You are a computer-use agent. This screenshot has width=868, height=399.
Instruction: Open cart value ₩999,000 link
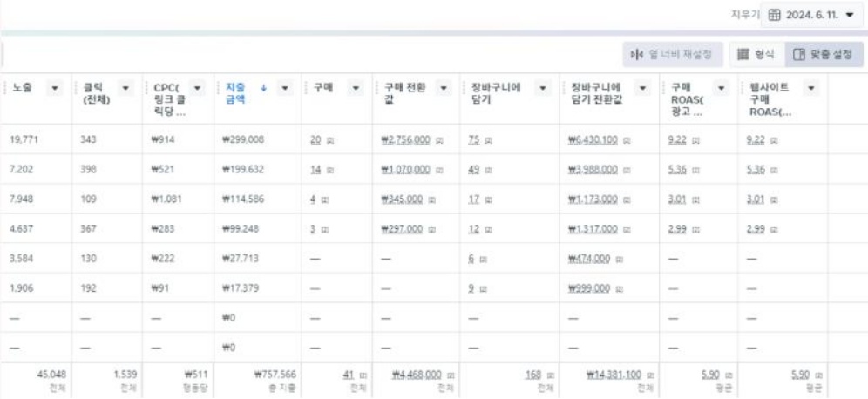click(589, 288)
